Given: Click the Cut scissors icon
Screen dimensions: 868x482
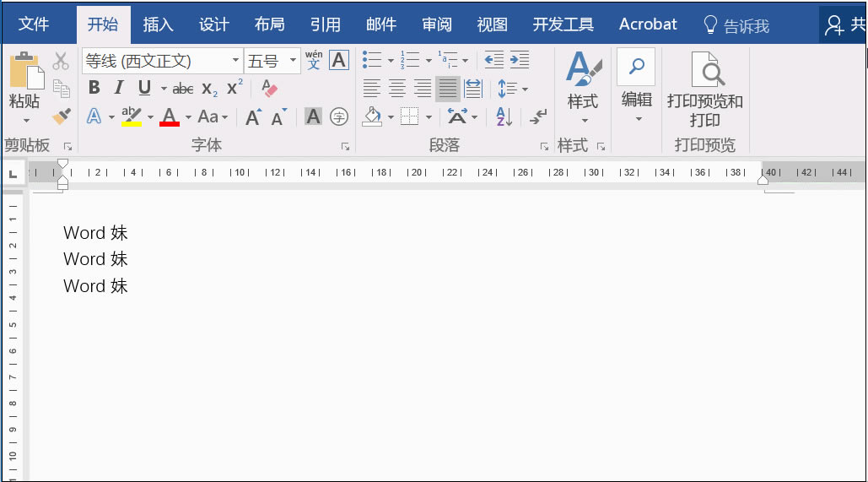Looking at the screenshot, I should pos(61,62).
